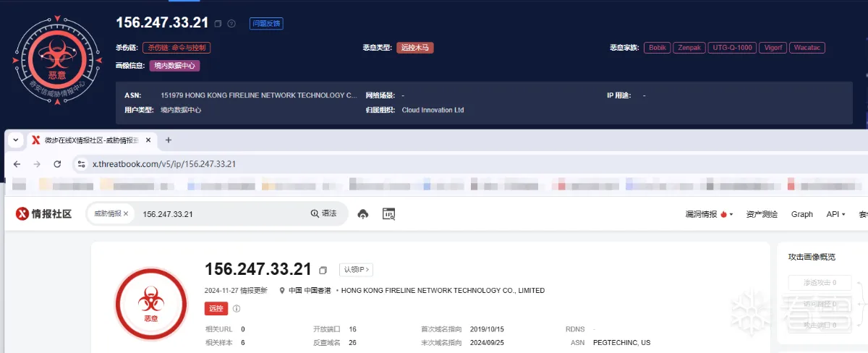Remove the 威胁情报 search filter chip
This screenshot has width=868, height=353.
[x=126, y=214]
